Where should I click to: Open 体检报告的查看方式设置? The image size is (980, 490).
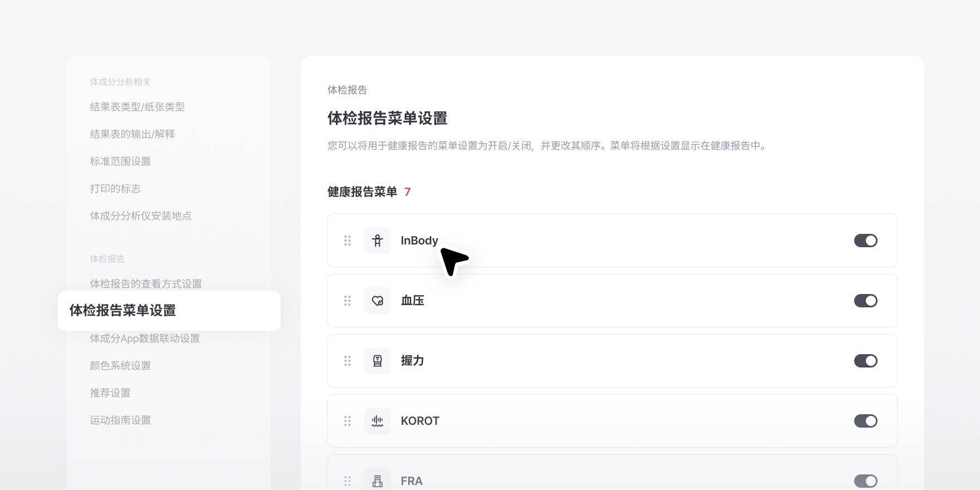tap(146, 284)
